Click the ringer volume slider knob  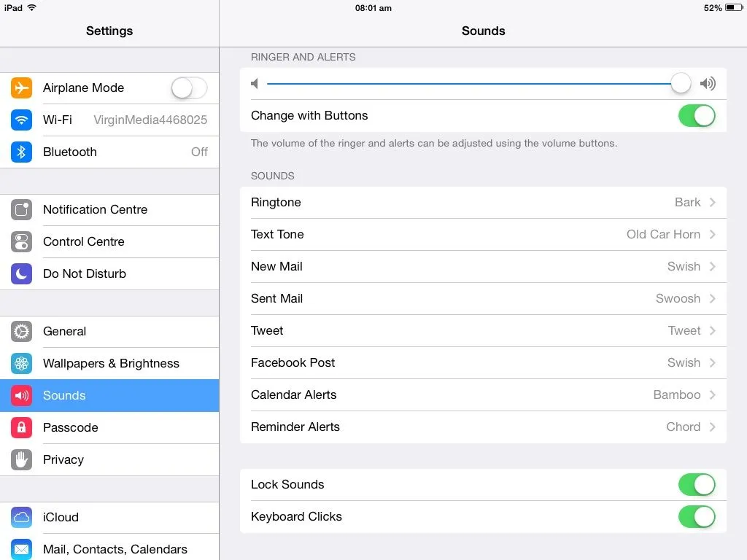coord(681,84)
